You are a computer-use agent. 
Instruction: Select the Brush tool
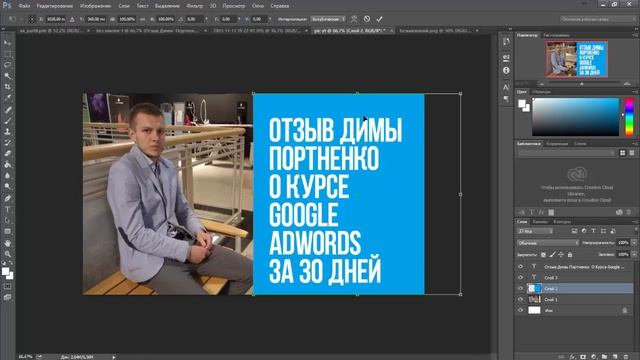point(7,121)
